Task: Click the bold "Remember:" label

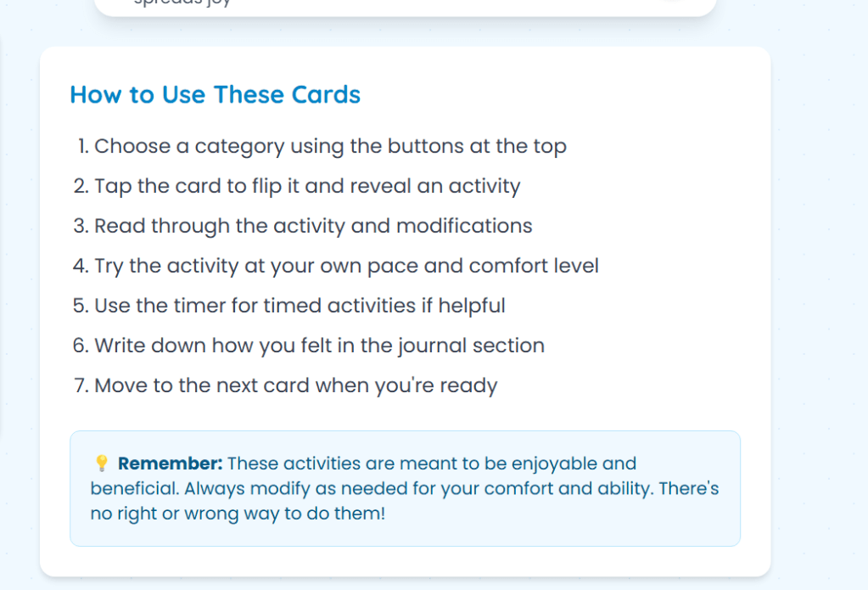Action: coord(170,464)
